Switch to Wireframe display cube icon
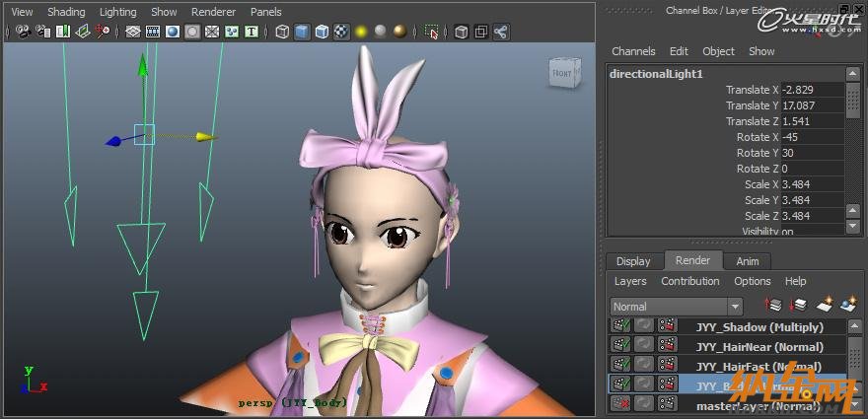 click(282, 32)
